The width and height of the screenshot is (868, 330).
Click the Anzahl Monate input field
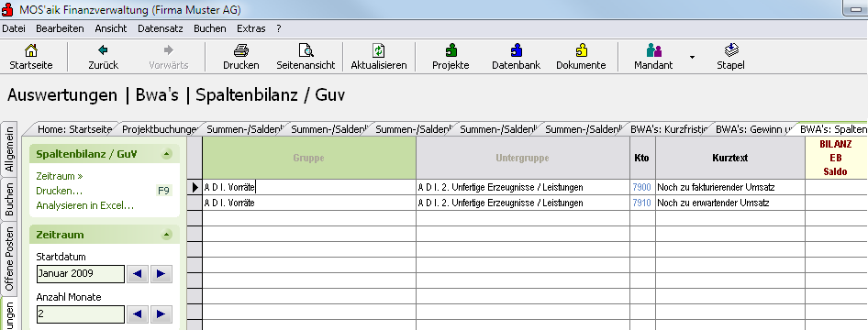click(80, 314)
